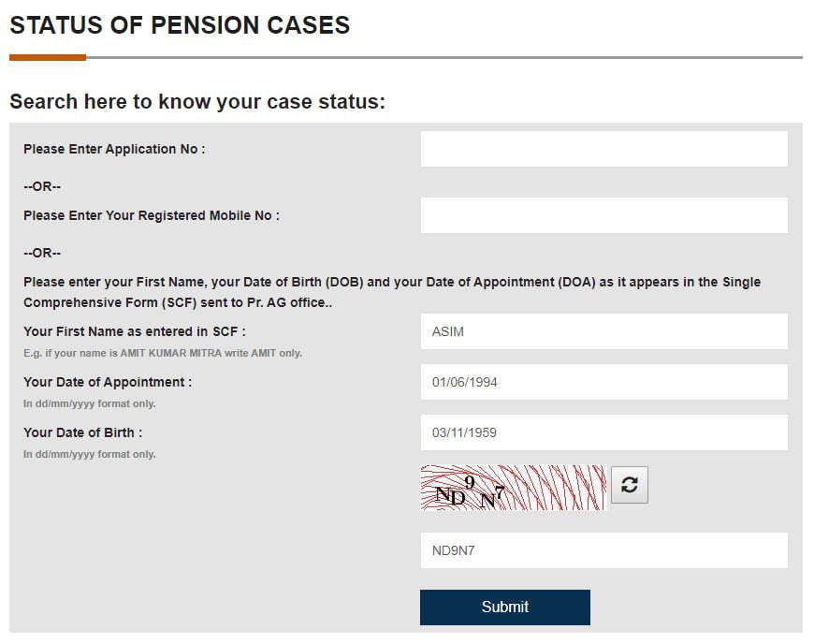
Task: Click the captcha text box containing ND9N7
Action: [603, 550]
